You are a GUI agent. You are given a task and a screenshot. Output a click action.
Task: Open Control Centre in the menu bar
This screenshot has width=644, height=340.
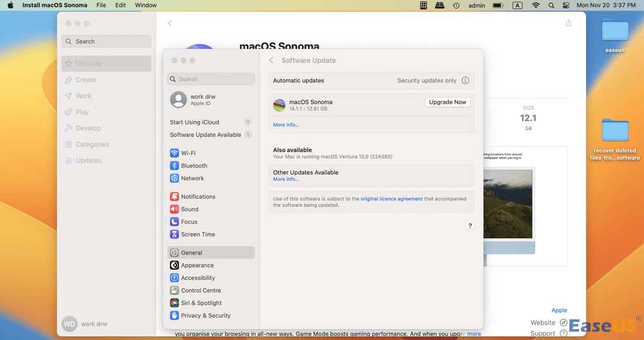(x=566, y=5)
